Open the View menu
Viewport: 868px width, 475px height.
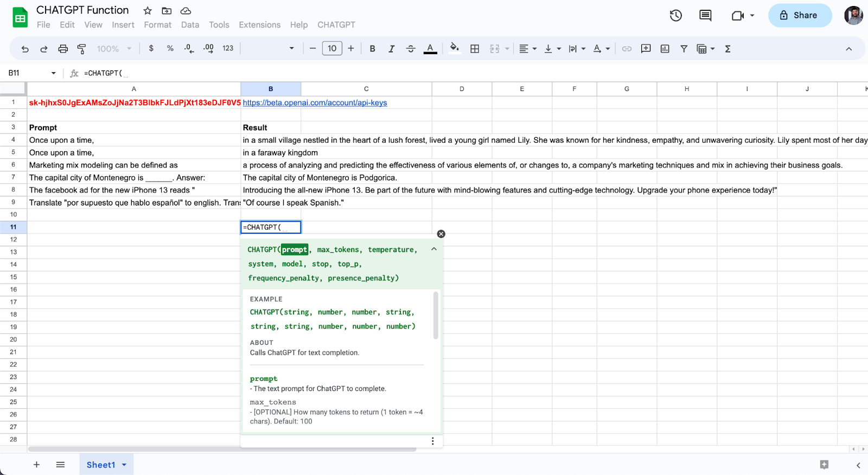93,25
